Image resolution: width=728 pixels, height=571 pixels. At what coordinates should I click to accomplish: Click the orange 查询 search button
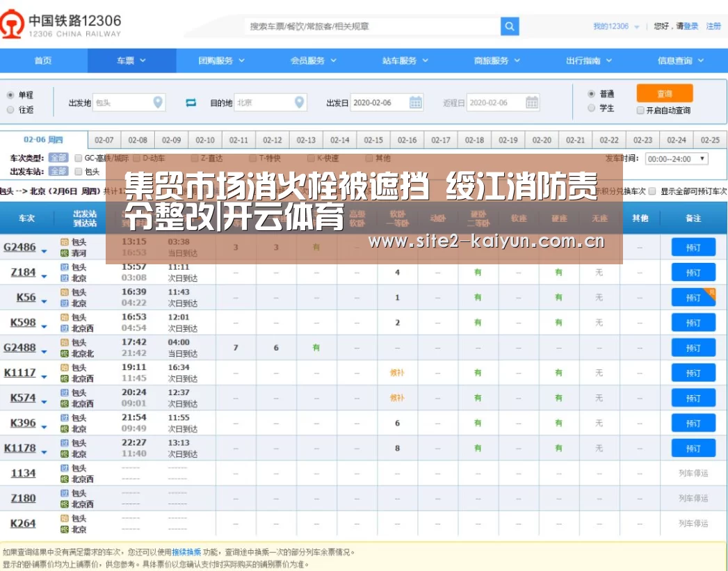[x=665, y=93]
